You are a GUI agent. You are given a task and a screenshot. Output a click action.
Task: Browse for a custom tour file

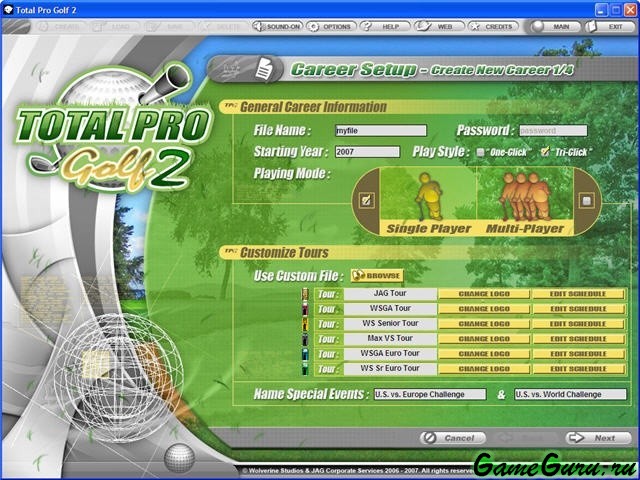point(377,276)
